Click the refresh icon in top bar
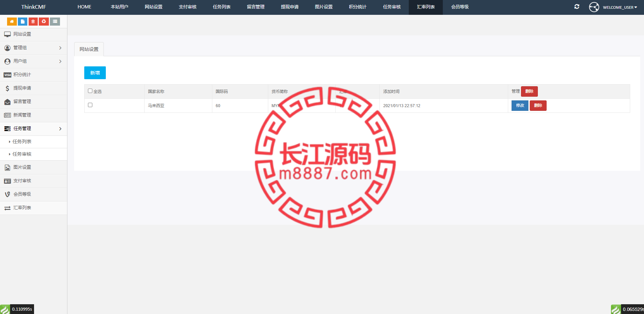644x314 pixels. [x=577, y=6]
